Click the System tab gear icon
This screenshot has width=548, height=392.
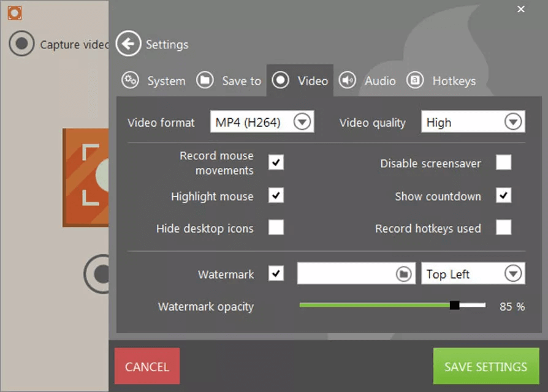(130, 80)
